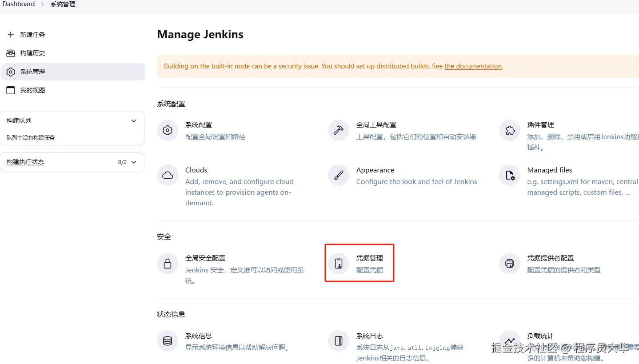Open Clouds cloud icon
Screen dimensions: 639x364
click(168, 176)
